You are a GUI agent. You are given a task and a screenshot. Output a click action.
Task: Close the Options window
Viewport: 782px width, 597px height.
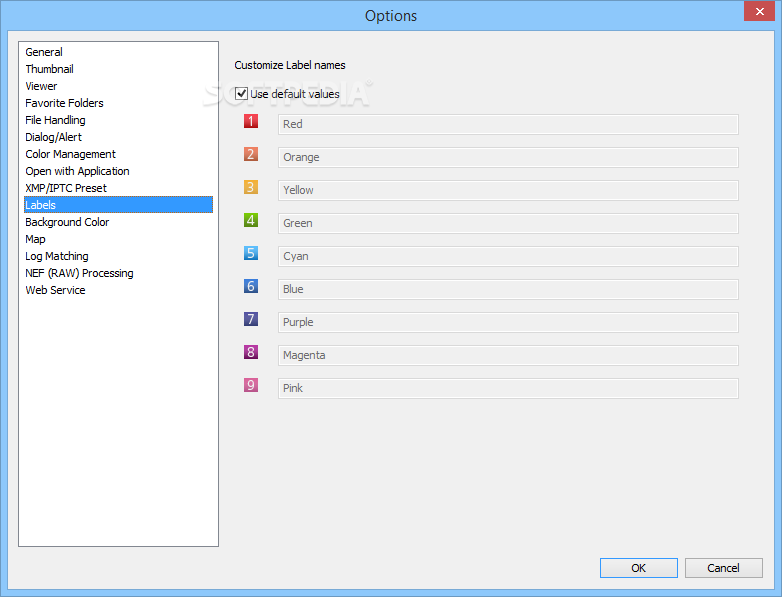760,11
